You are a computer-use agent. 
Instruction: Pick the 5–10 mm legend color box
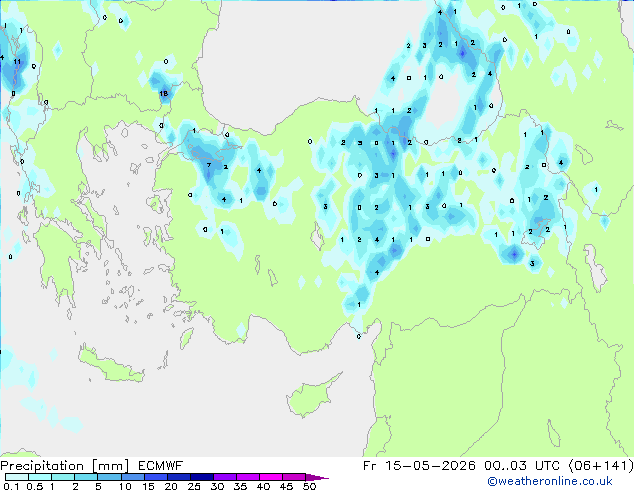pos(110,477)
